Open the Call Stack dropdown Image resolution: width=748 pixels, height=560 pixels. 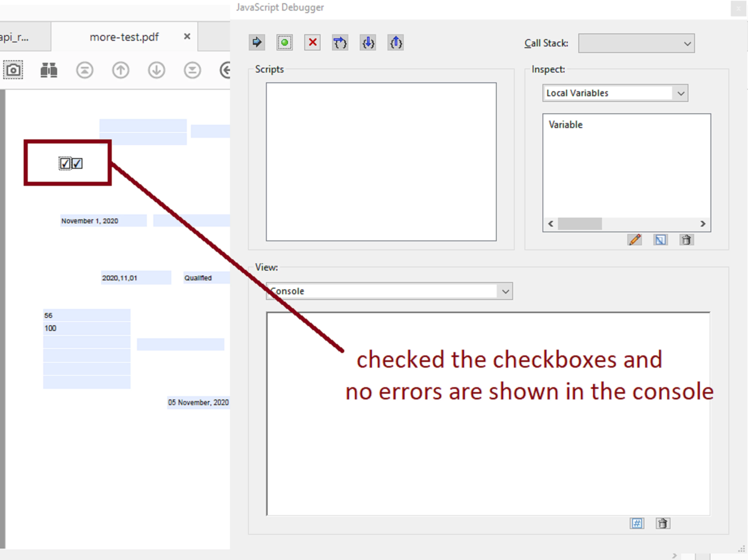tap(636, 43)
